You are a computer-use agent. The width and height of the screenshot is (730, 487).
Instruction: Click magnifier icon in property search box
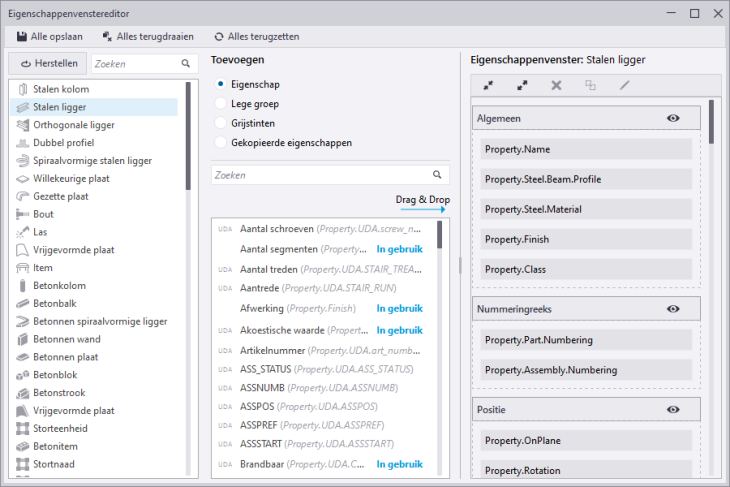(439, 175)
